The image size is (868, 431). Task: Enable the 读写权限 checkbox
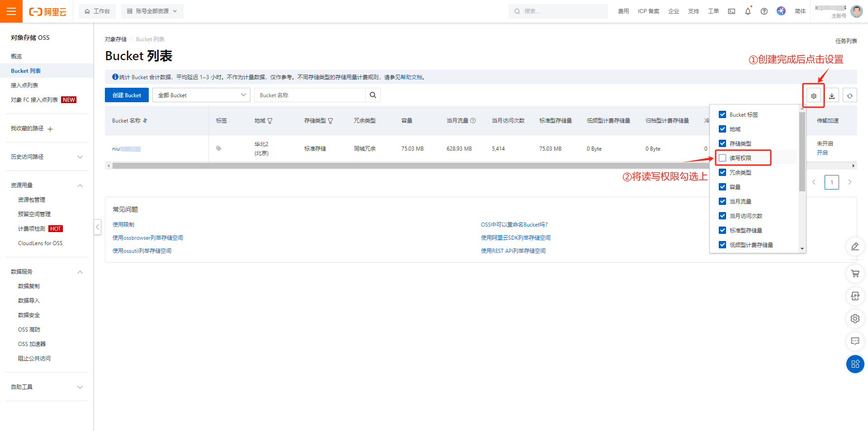[722, 158]
